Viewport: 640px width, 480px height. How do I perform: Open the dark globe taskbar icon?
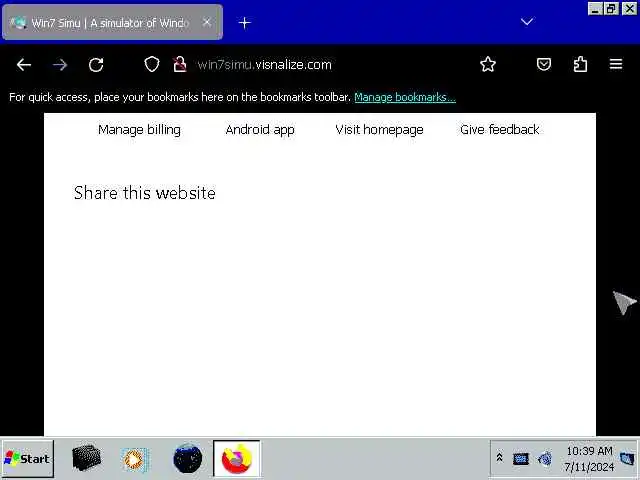click(187, 458)
